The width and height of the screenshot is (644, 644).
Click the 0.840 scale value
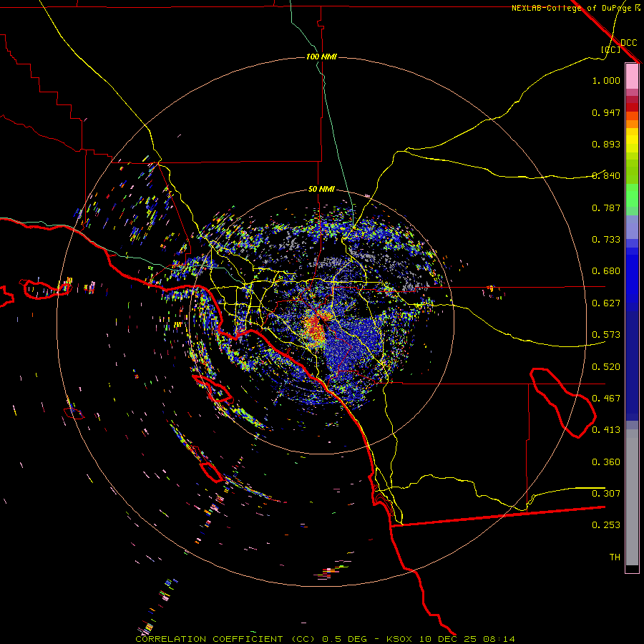pos(606,176)
